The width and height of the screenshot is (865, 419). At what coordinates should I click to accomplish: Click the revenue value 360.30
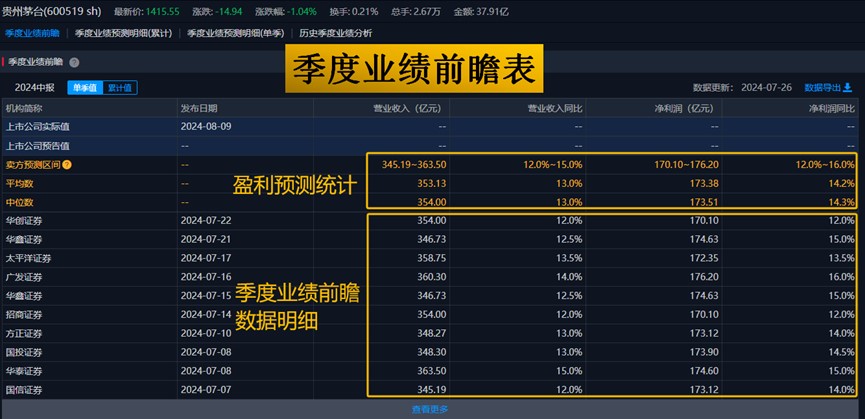point(431,277)
